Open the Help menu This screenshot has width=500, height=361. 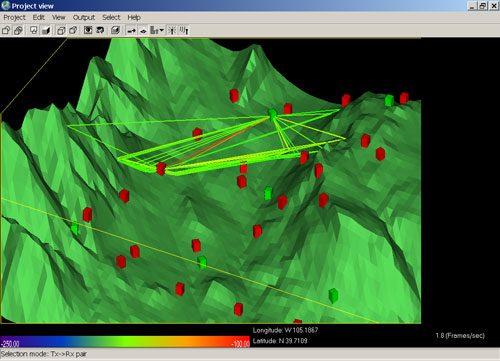(x=134, y=17)
